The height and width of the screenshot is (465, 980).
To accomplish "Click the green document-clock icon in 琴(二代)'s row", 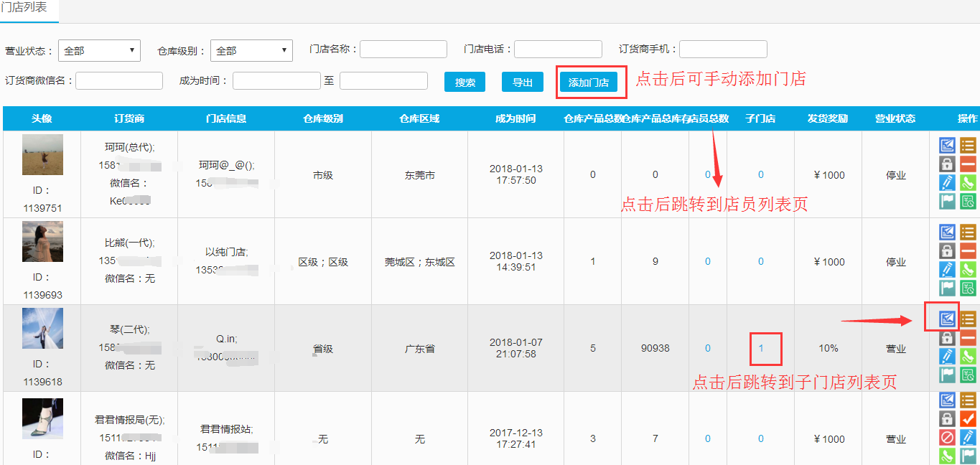I will 969,375.
